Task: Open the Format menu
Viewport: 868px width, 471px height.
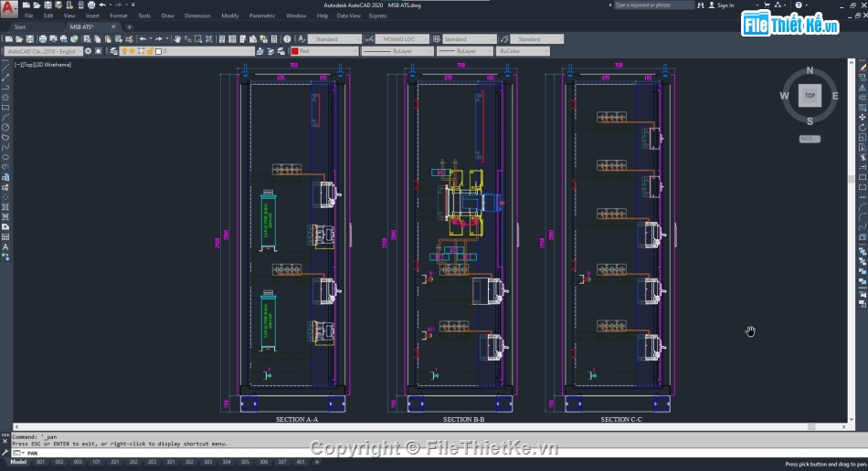Action: point(119,16)
